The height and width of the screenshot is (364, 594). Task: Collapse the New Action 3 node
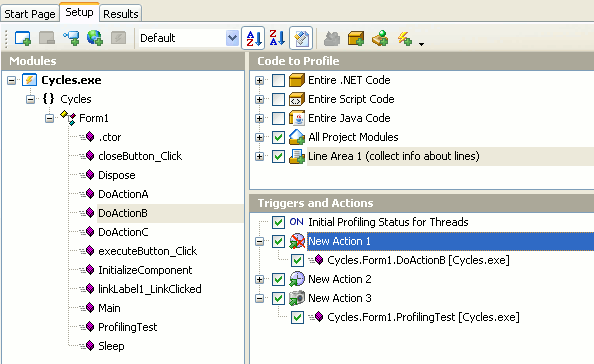coord(259,298)
